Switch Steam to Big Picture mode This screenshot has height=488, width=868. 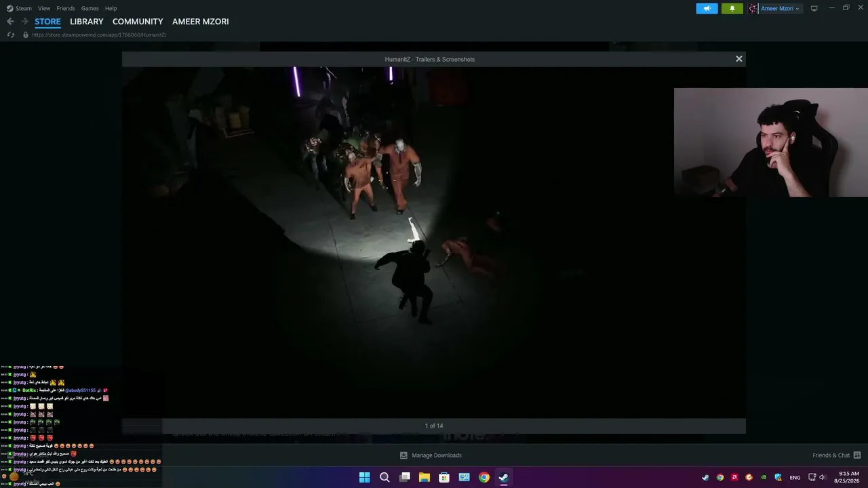pyautogui.click(x=814, y=8)
